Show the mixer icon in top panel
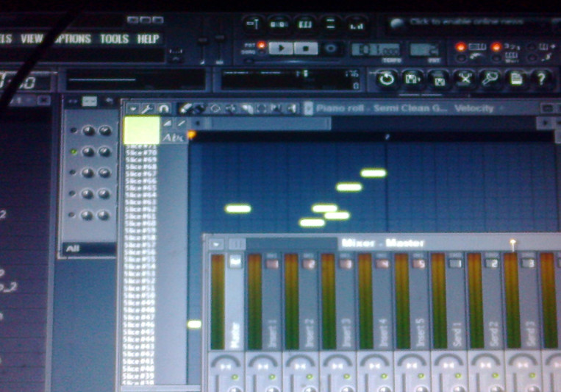Image resolution: width=561 pixels, height=392 pixels. point(357,24)
